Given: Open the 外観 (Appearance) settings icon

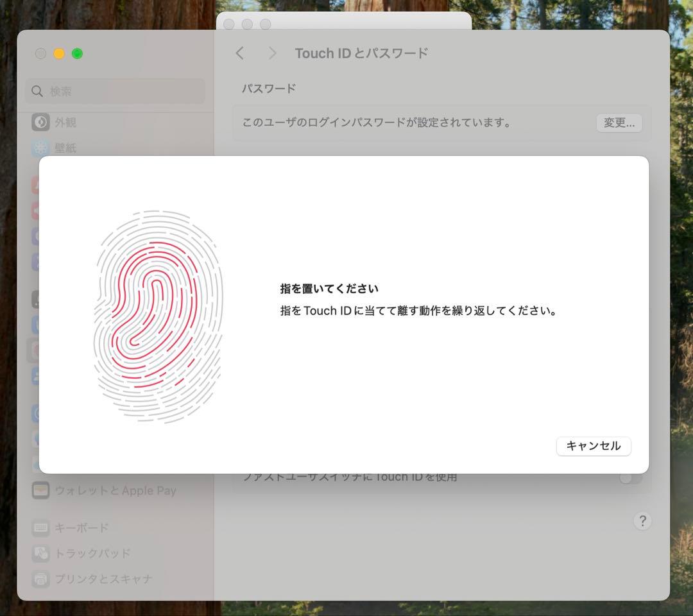Looking at the screenshot, I should 41,122.
